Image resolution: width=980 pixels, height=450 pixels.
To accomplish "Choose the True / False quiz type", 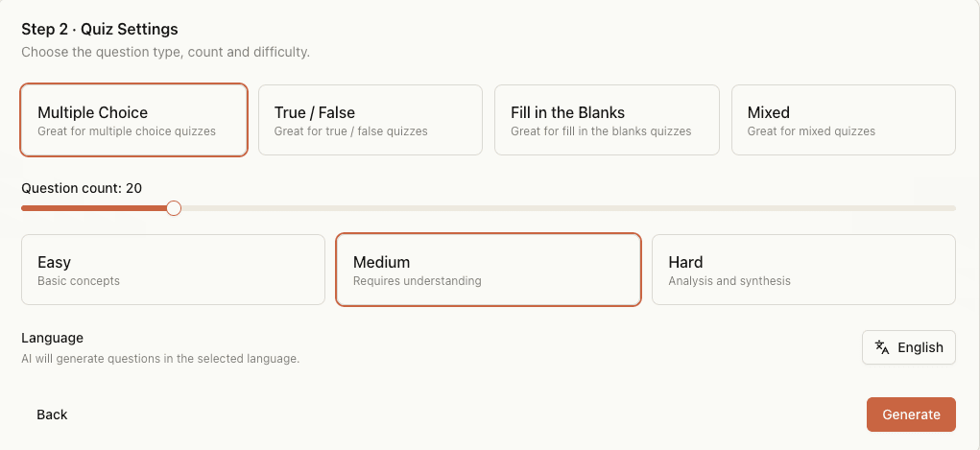I will (370, 120).
